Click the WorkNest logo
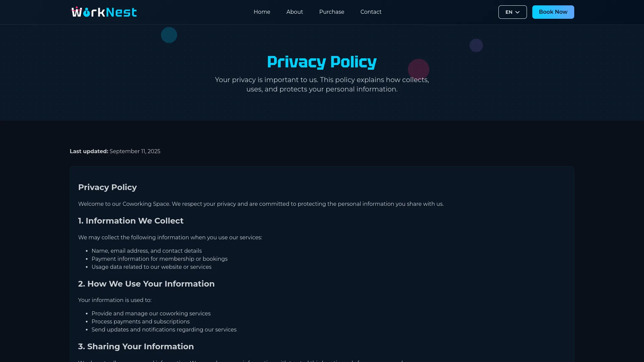The image size is (644, 362). tap(104, 12)
